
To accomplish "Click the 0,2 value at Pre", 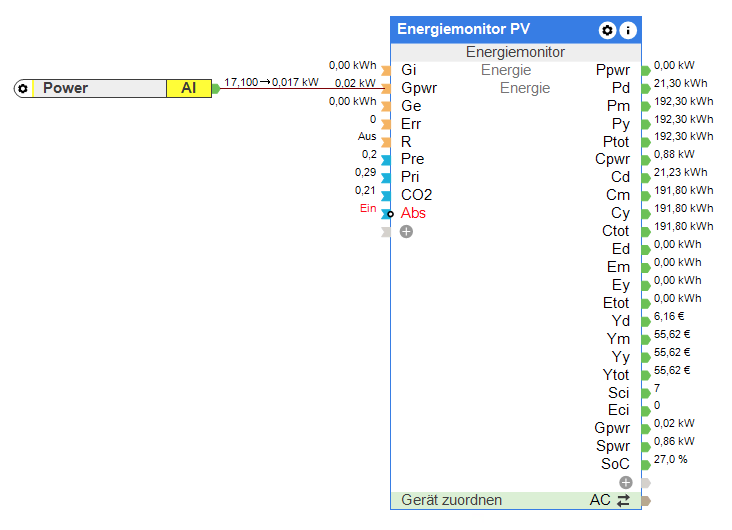I will click(369, 155).
